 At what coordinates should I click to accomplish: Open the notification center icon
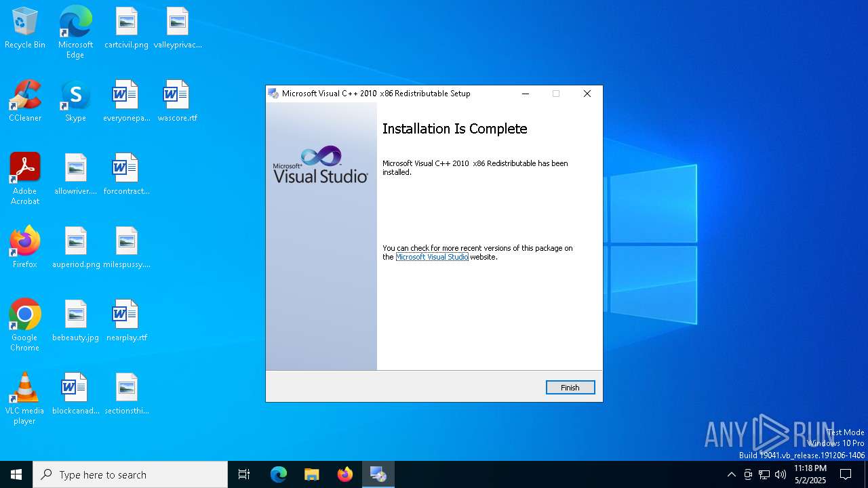846,474
